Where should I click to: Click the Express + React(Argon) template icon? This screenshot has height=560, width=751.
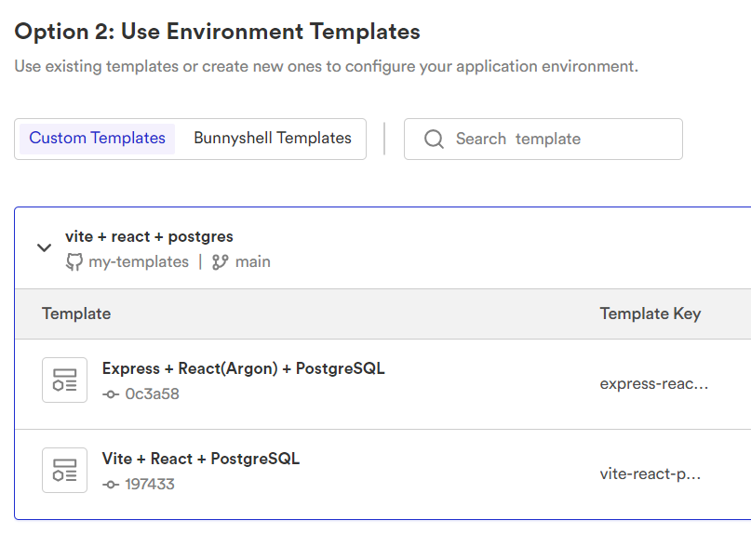click(x=64, y=380)
